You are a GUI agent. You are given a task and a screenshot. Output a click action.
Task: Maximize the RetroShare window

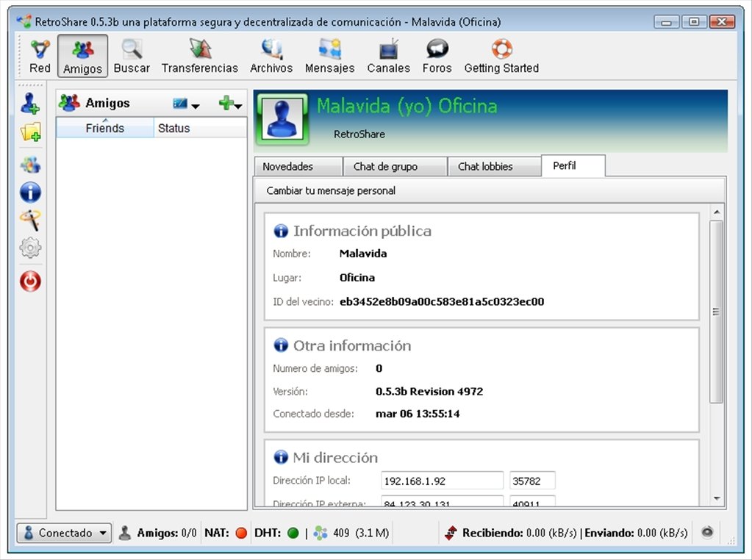click(x=694, y=21)
